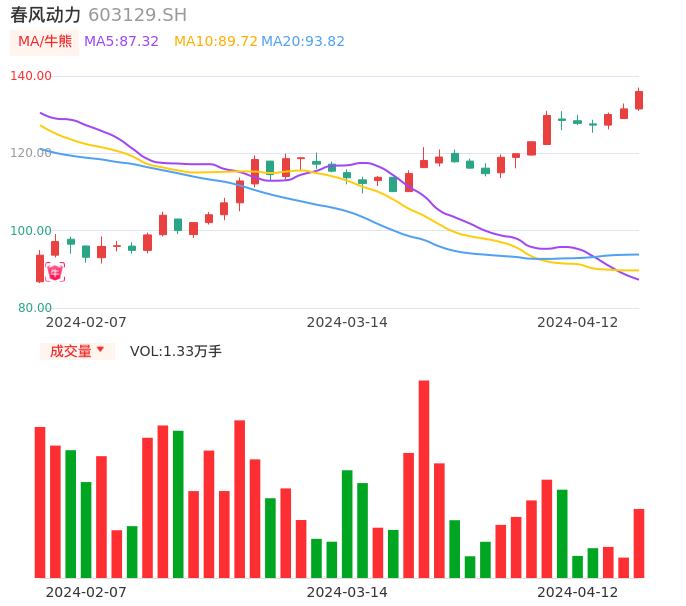The width and height of the screenshot is (686, 606).
Task: Toggle the blue MA20:93.82 legend label
Action: point(303,42)
